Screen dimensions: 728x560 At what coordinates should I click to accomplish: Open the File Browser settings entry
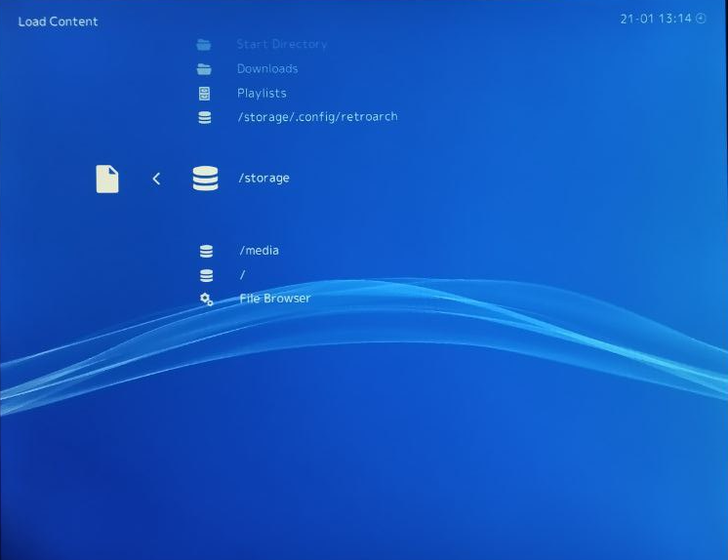point(275,299)
